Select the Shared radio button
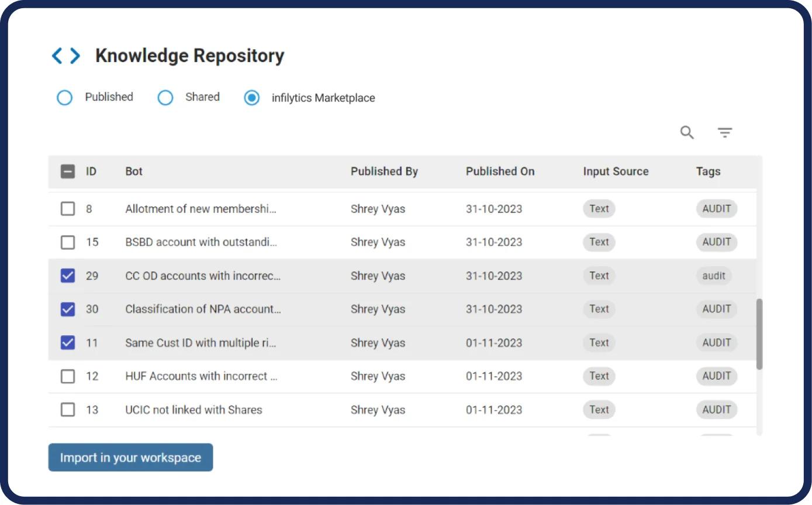Screen dimensions: 812x505 165,98
